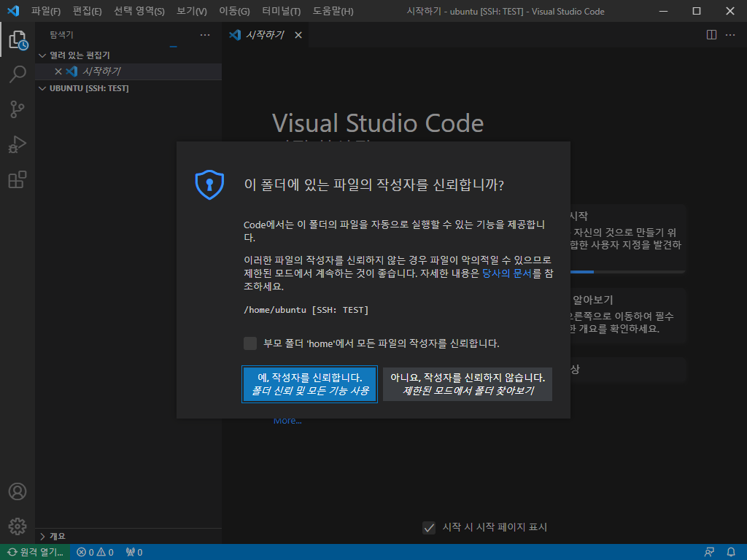The width and height of the screenshot is (747, 560).
Task: Click 예, 작성자를 신뢰합니다 button
Action: (x=309, y=384)
